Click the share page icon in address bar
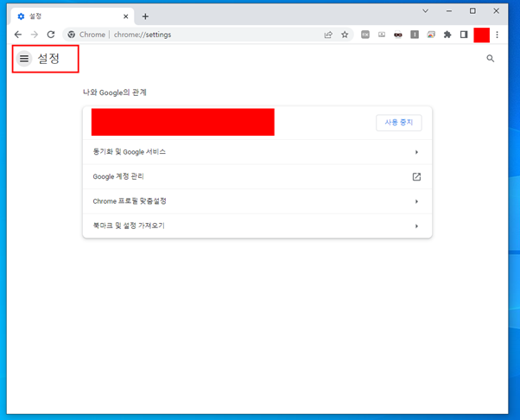The width and height of the screenshot is (520, 420). click(328, 35)
